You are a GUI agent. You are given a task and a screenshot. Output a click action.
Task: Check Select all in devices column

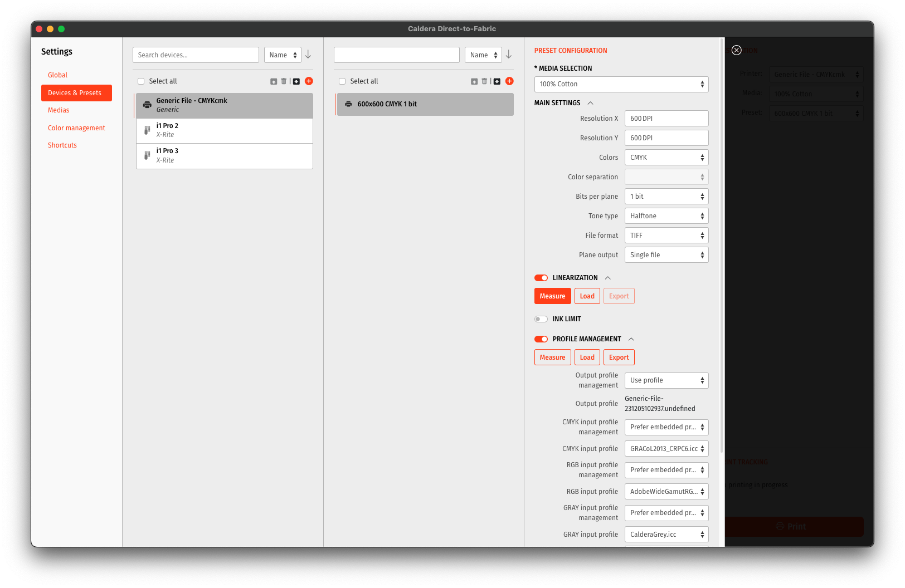pos(141,81)
